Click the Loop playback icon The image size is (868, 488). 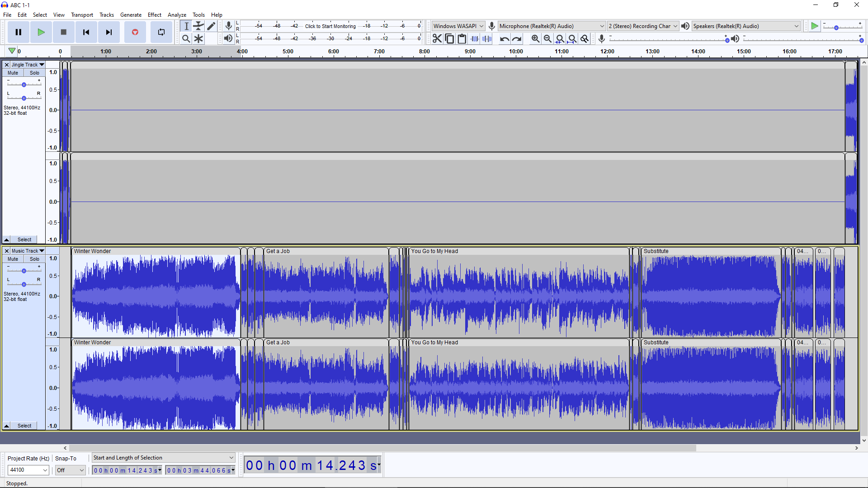[161, 32]
